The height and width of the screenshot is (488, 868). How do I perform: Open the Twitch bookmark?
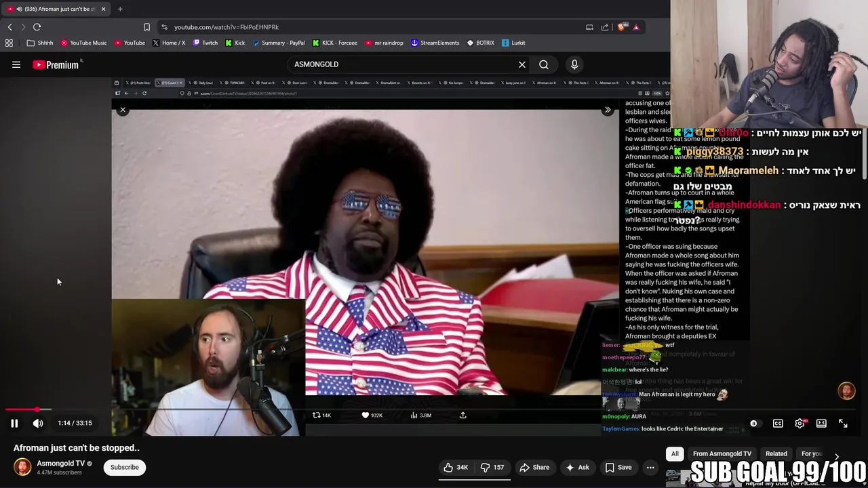tap(205, 43)
